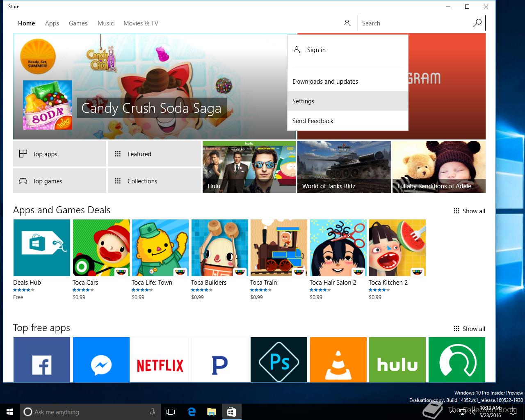Click the search magnifier icon
This screenshot has height=420, width=525.
click(x=477, y=23)
